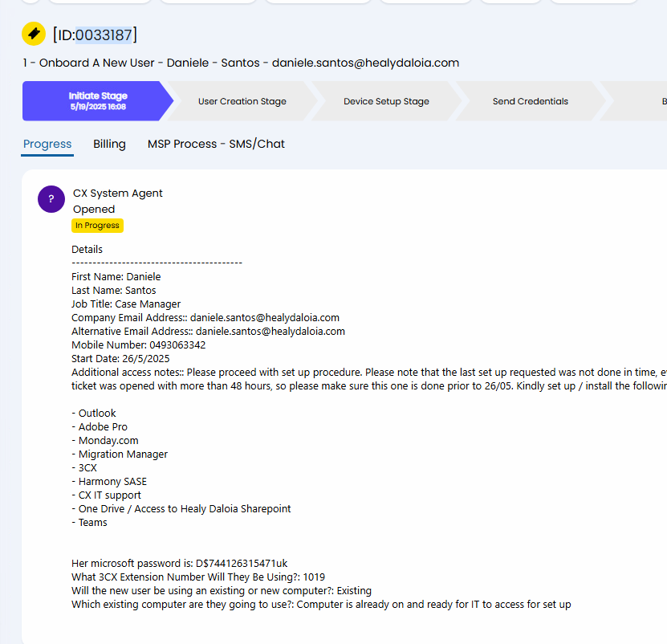
Task: Click the yellow lightning bolt ticket icon
Action: 34,34
